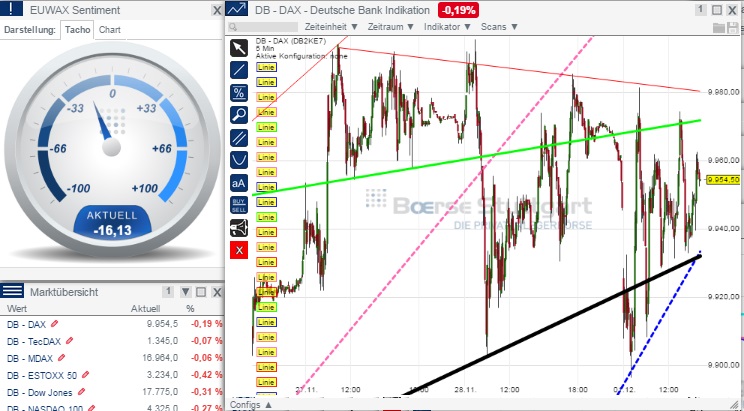Switch to the Chart display tab
This screenshot has height=411, width=744.
[110, 29]
